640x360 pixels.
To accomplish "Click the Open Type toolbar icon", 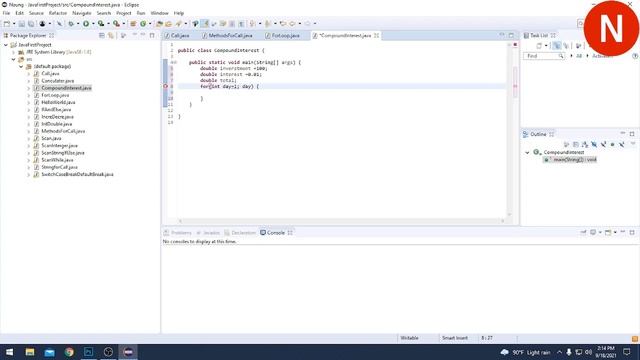I will coord(160,24).
